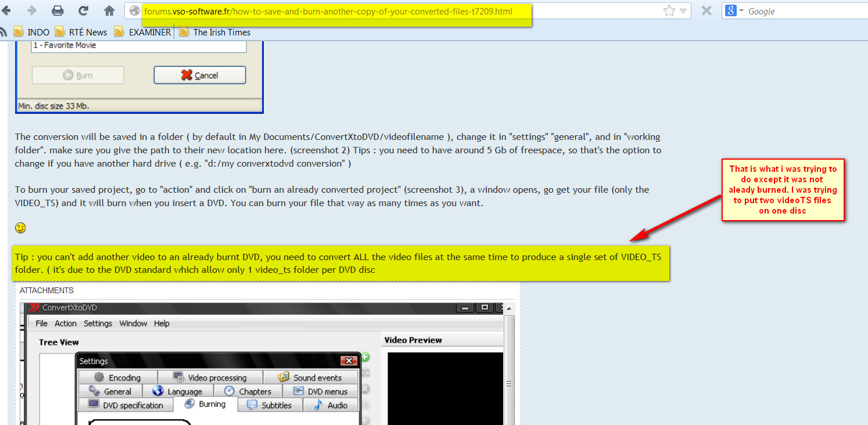Click the Cancel button with red X
The width and height of the screenshot is (868, 425).
tap(200, 75)
